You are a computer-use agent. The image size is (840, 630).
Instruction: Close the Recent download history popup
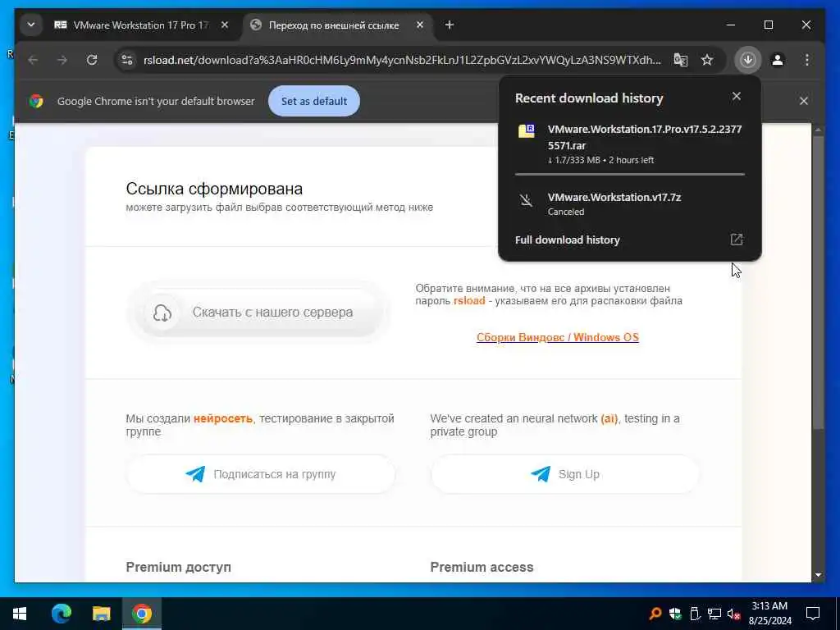(x=737, y=97)
